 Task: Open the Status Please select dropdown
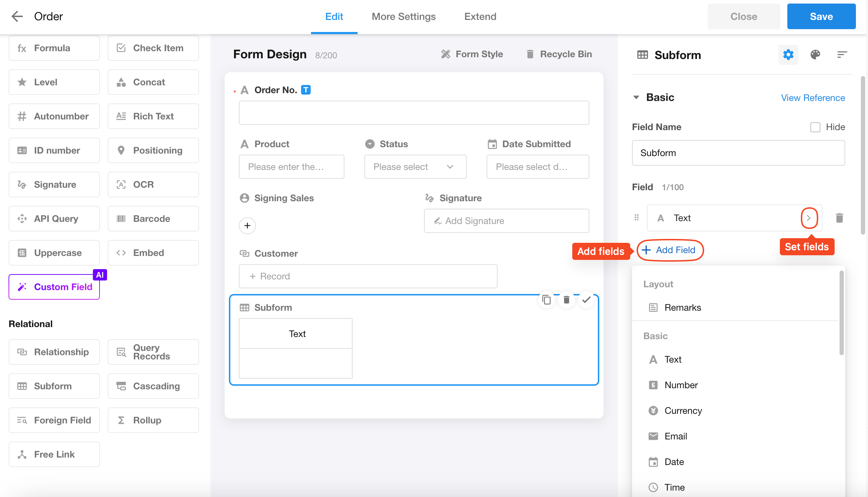415,167
